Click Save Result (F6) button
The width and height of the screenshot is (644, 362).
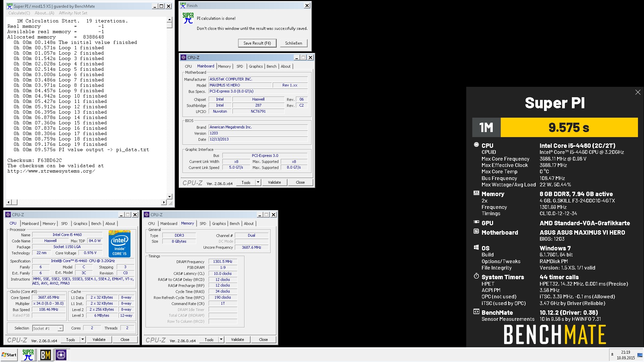tap(257, 43)
